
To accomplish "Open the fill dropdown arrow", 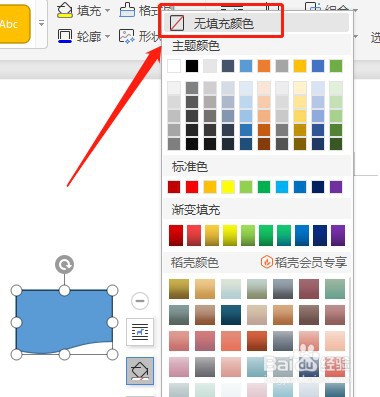I will (x=107, y=11).
